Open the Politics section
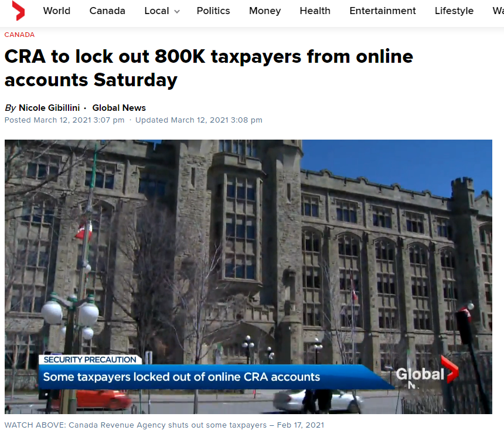Image resolution: width=504 pixels, height=437 pixels. point(213,11)
